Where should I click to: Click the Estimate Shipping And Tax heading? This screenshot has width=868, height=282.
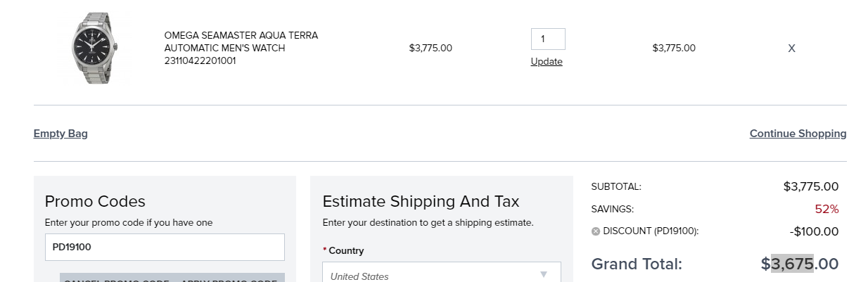pos(421,202)
